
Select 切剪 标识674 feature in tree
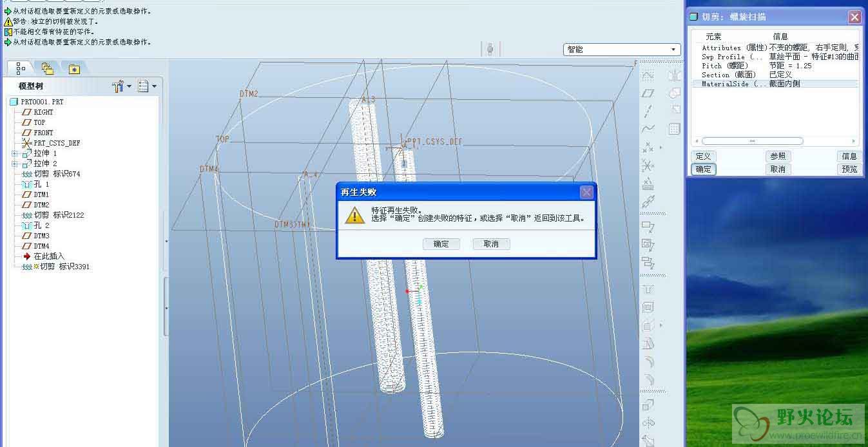click(51, 174)
